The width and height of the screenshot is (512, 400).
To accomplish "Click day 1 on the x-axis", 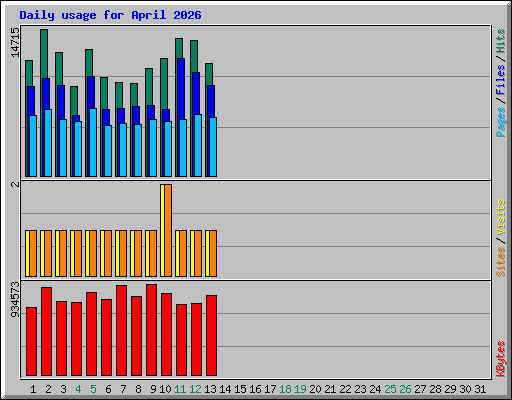I will 33,389.
